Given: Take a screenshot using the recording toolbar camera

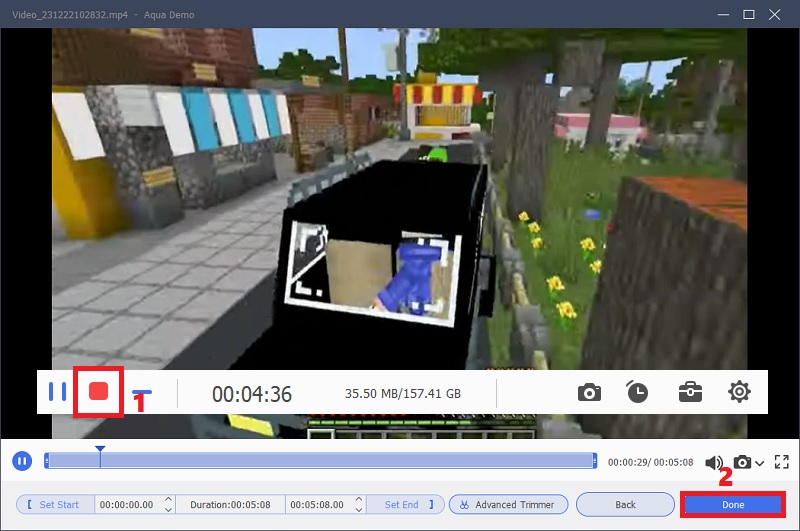Looking at the screenshot, I should [589, 392].
